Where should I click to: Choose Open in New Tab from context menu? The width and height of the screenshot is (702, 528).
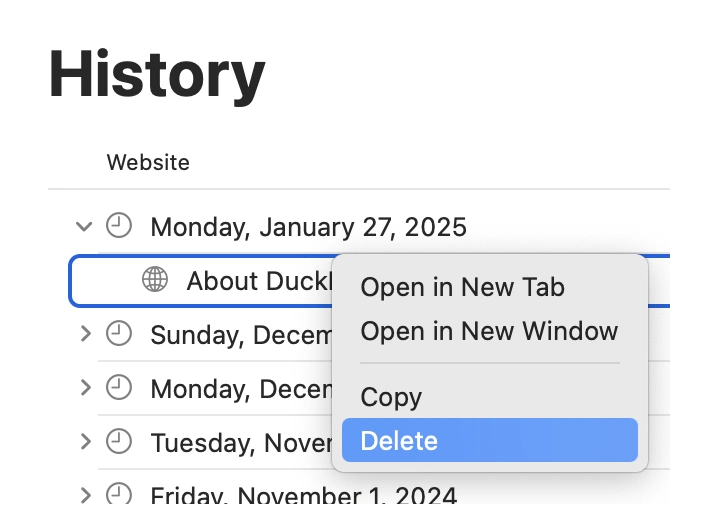462,288
